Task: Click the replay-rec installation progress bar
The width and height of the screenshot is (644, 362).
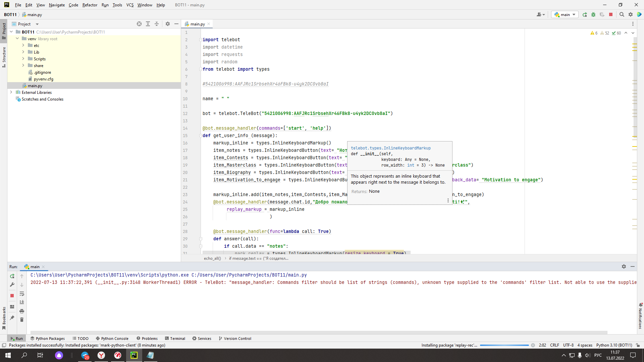Action: [504, 345]
